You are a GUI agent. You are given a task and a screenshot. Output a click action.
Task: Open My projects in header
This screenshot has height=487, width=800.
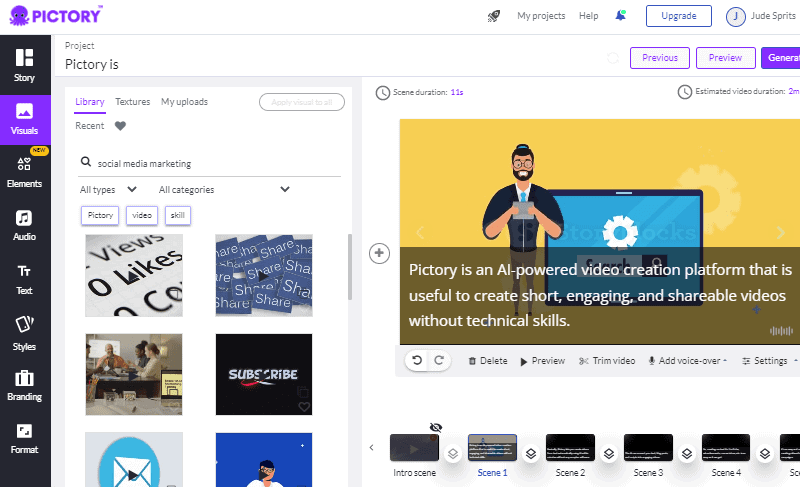[541, 16]
